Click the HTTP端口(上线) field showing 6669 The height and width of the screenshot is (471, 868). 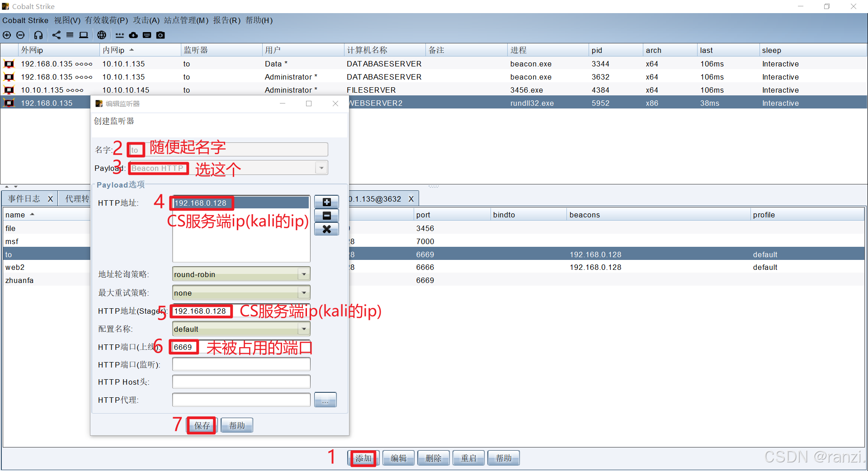click(241, 347)
